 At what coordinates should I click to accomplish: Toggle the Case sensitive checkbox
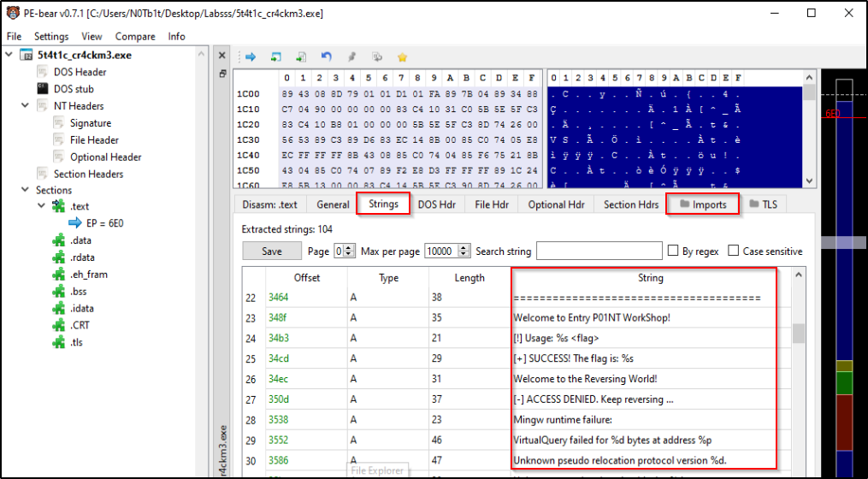pos(734,251)
